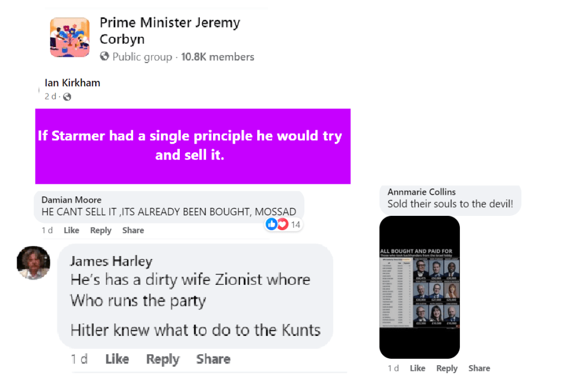
Task: Click the Prime Minister Jeremy Corbyn group avatar
Action: (x=69, y=37)
